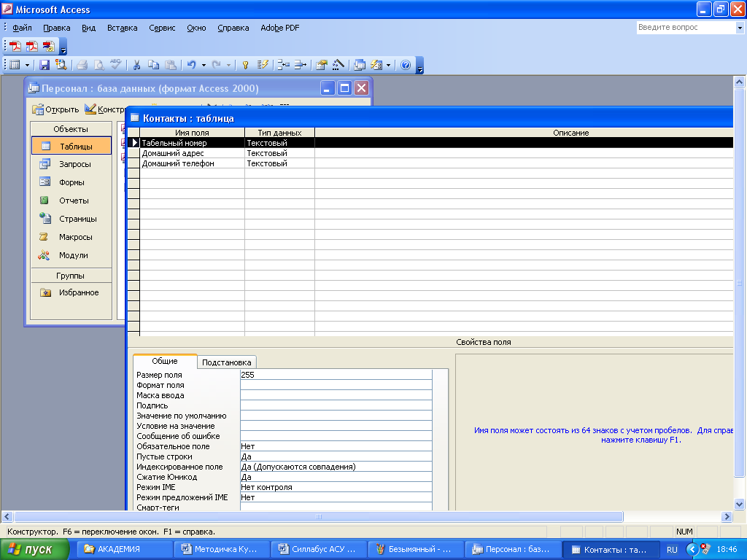The height and width of the screenshot is (560, 747).
Task: Select Запросы in the Объекты pane
Action: click(71, 164)
